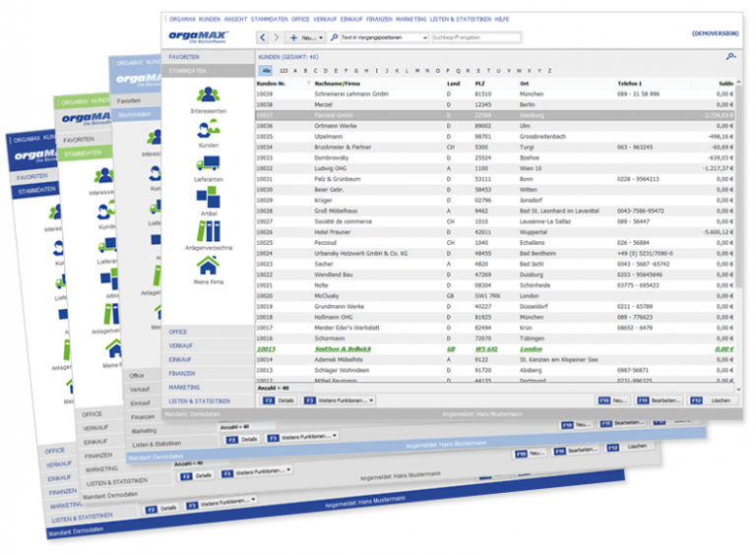
Task: Click the Suchbegriff eingeben search field
Action: point(475,37)
